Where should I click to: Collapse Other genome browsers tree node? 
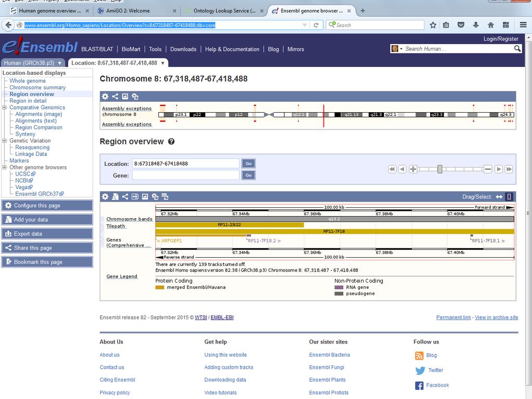[4, 167]
